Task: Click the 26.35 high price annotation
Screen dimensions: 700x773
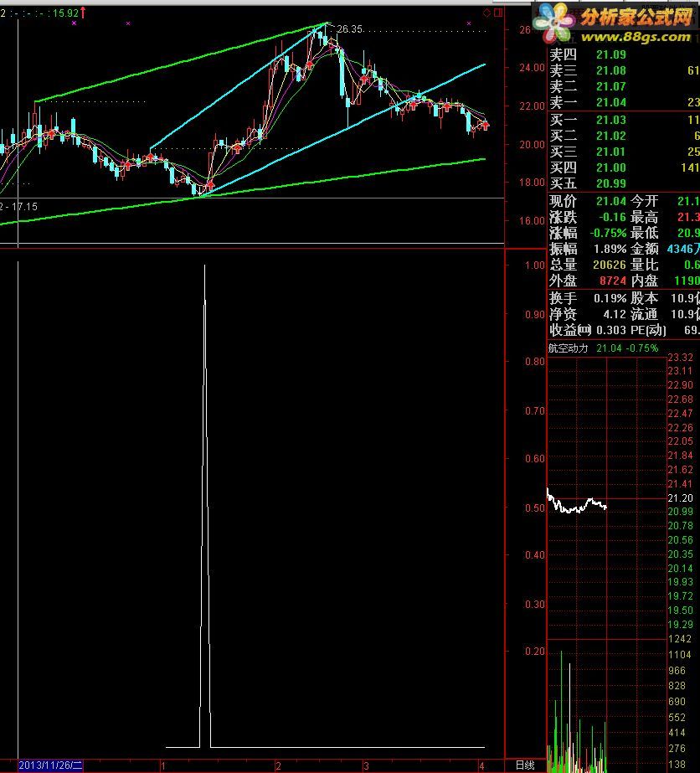Action: tap(349, 29)
